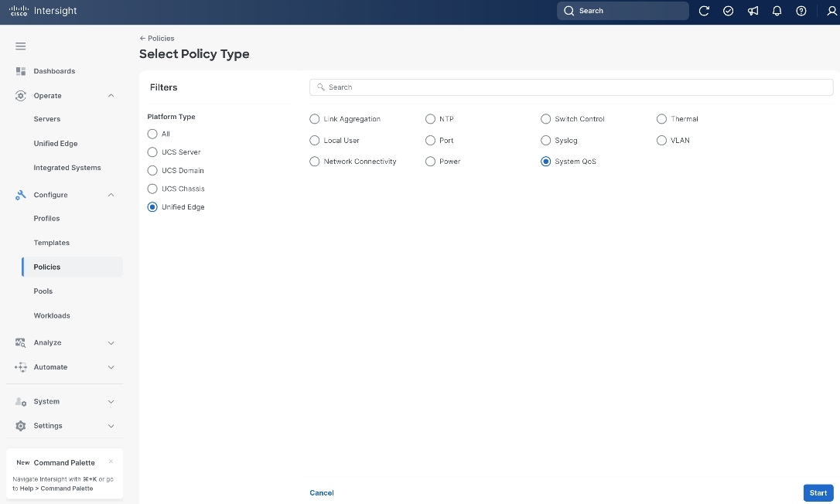Open Profiles under Configure
Image resolution: width=840 pixels, height=504 pixels.
(46, 219)
